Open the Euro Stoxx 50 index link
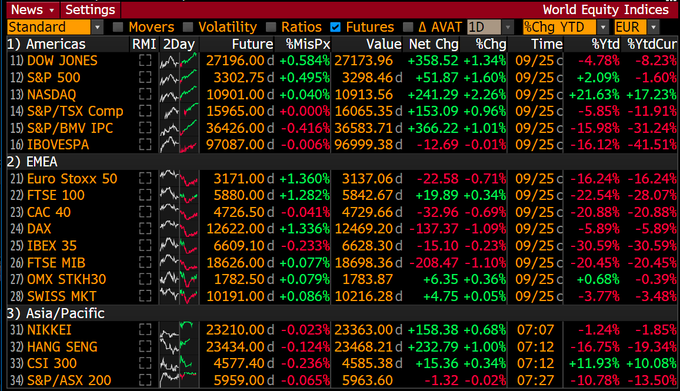The height and width of the screenshot is (391, 680). pyautogui.click(x=72, y=179)
